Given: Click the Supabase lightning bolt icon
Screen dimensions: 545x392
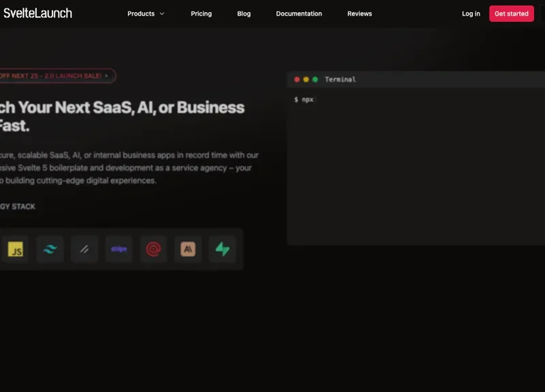Looking at the screenshot, I should pos(222,249).
